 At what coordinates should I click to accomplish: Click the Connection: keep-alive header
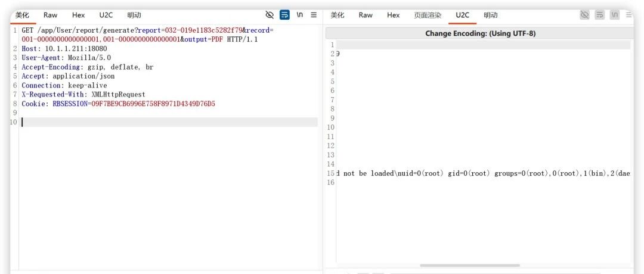point(64,85)
